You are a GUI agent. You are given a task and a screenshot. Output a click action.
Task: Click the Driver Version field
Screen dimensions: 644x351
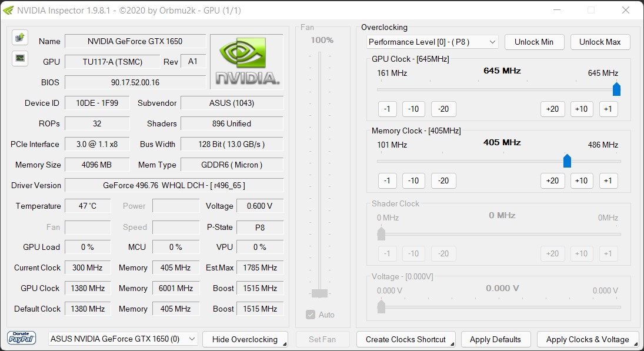pos(174,185)
